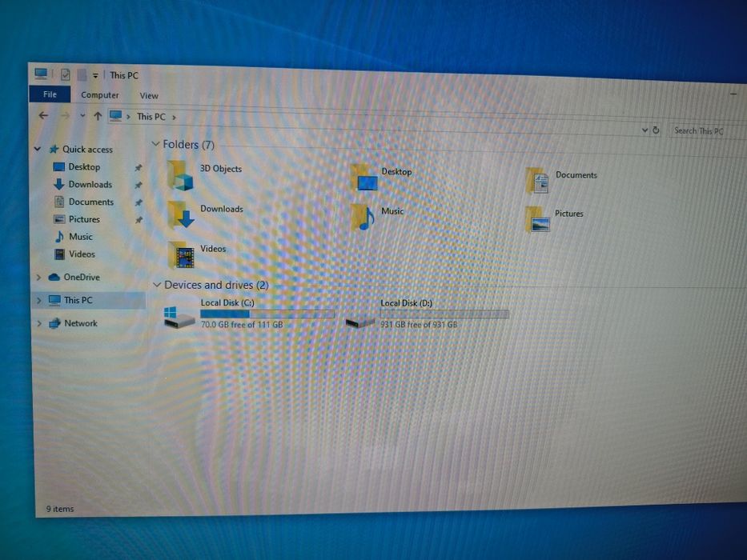Switch to the View ribbon tab
The width and height of the screenshot is (747, 560).
pyautogui.click(x=149, y=96)
